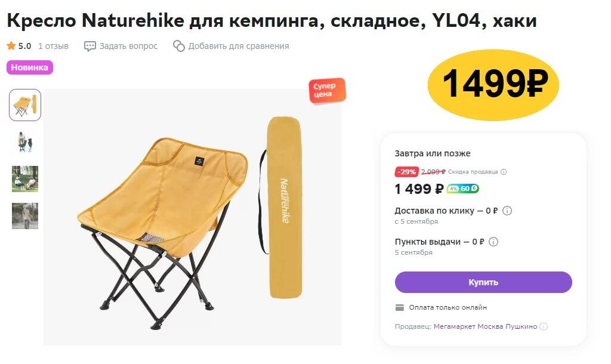Select second thumbnail with person and chair
This screenshot has width=611, height=364.
click(x=25, y=142)
